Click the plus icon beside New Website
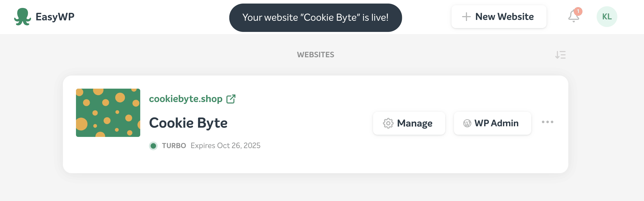The image size is (644, 201). (x=466, y=17)
